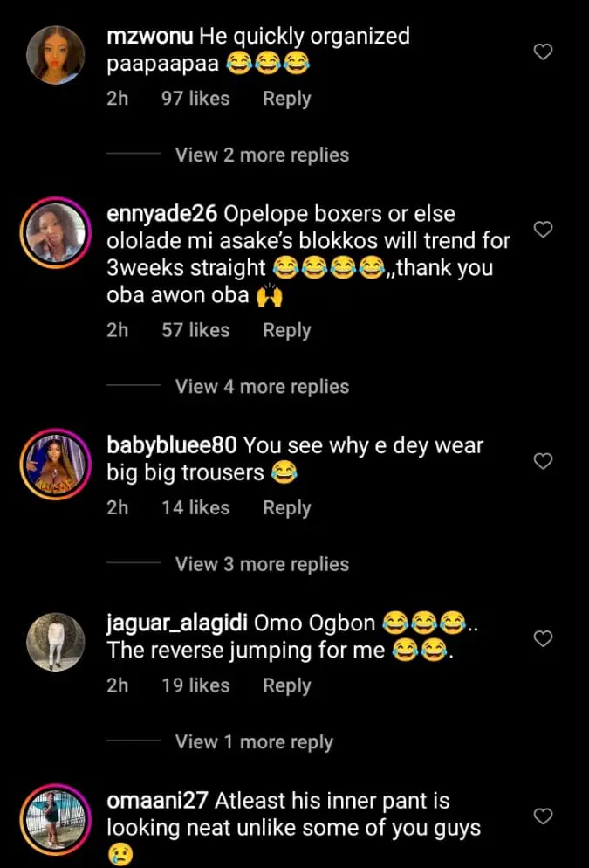Open mzwonu's profile picture
589x868 pixels.
pos(55,54)
